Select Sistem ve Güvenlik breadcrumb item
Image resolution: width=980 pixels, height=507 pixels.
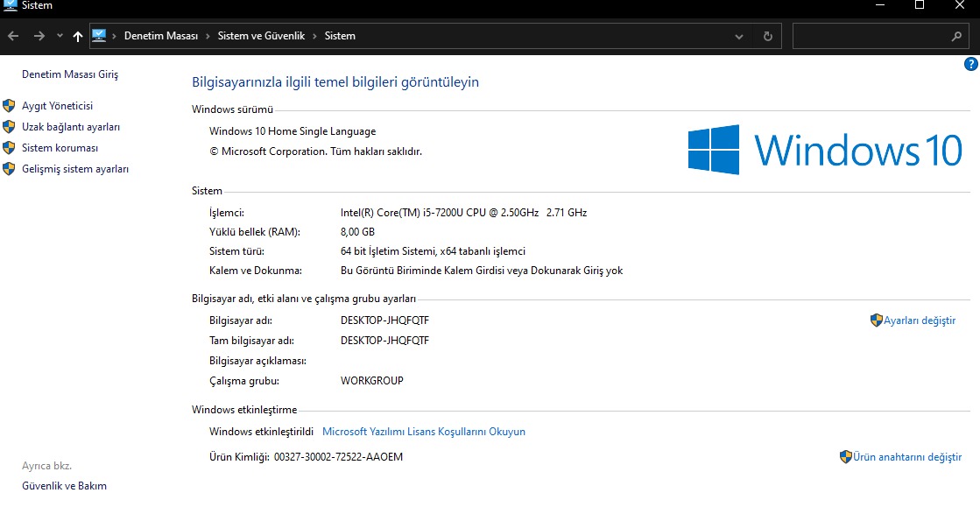pos(261,36)
